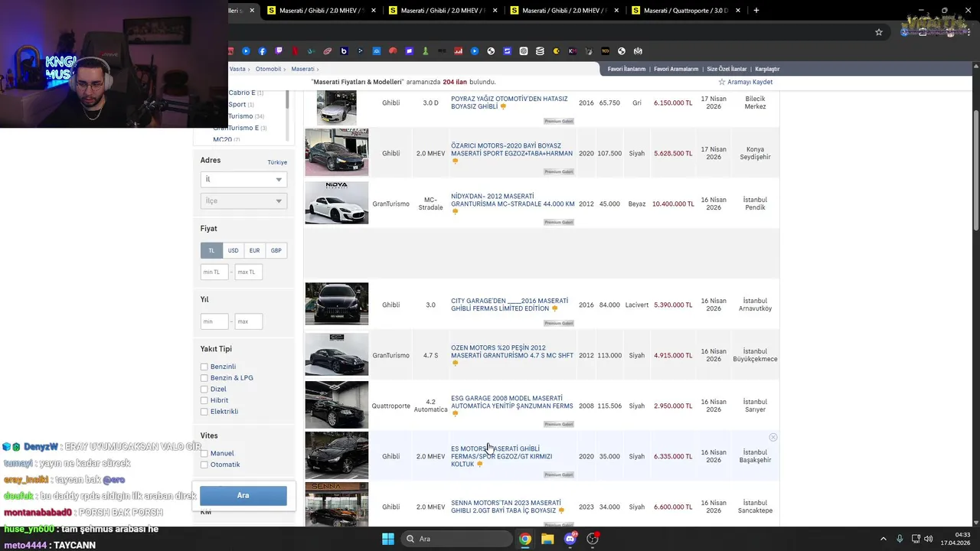This screenshot has height=551, width=980.
Task: Open the CITY GARAGE'DEN 2016 Ghibli listing
Action: 509,305
